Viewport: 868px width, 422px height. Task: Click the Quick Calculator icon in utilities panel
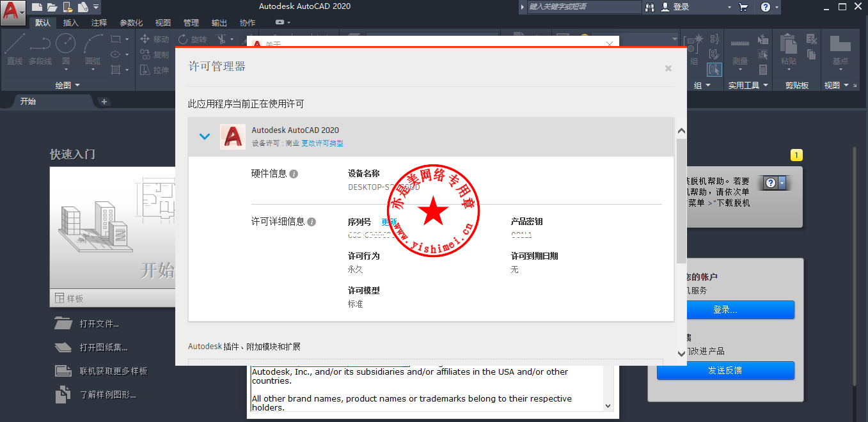tap(763, 70)
